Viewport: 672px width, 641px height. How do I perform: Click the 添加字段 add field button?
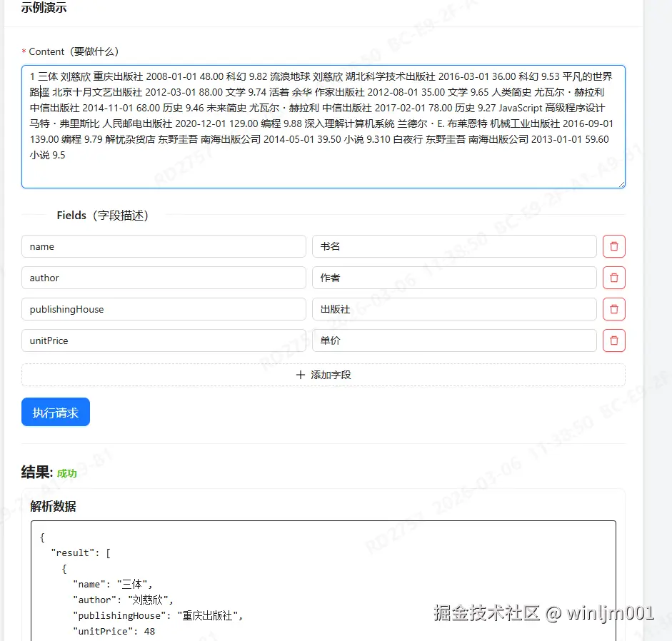tap(323, 375)
